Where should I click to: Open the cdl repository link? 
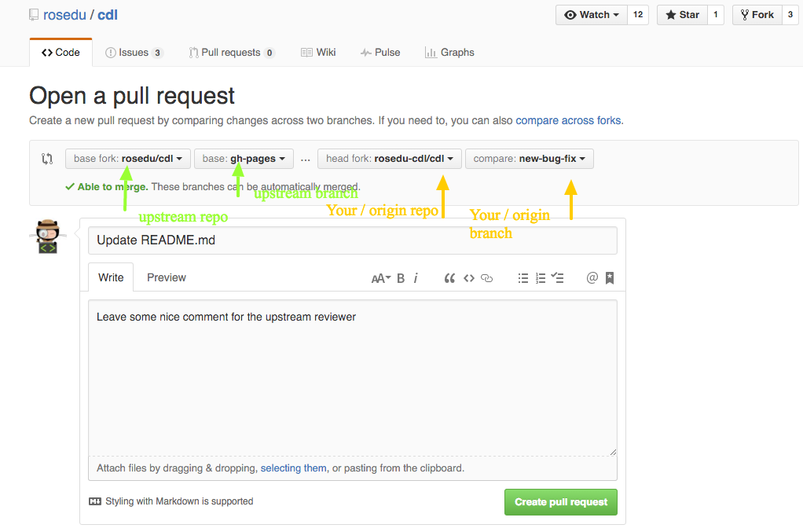108,15
